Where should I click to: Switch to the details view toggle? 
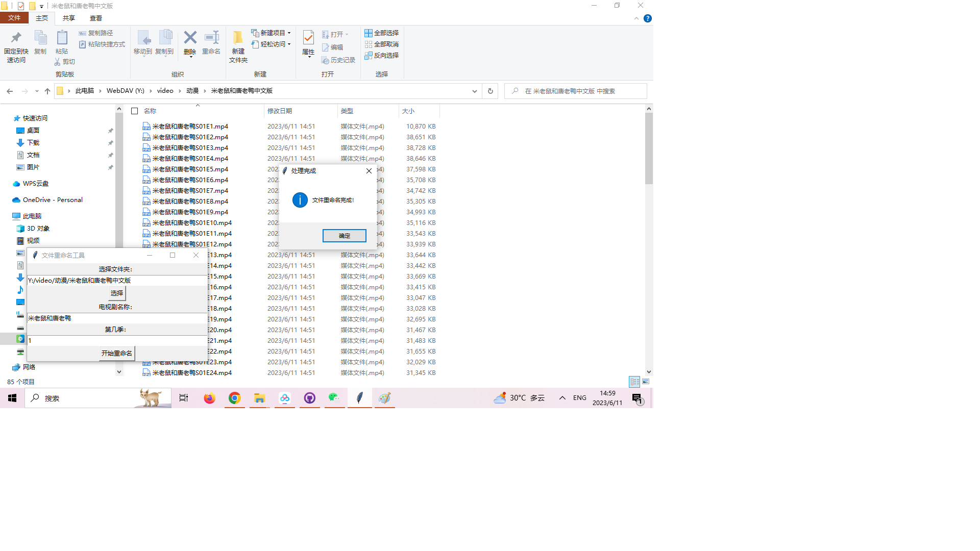coord(634,382)
